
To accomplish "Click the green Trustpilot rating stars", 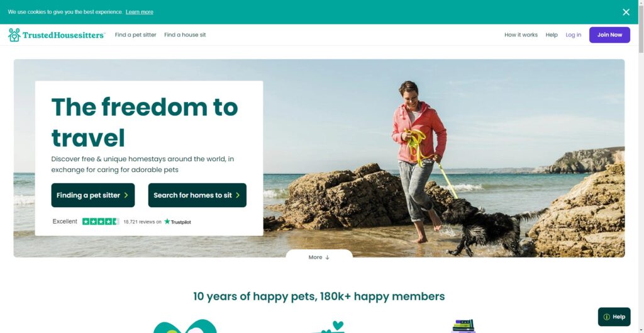I will coord(101,222).
